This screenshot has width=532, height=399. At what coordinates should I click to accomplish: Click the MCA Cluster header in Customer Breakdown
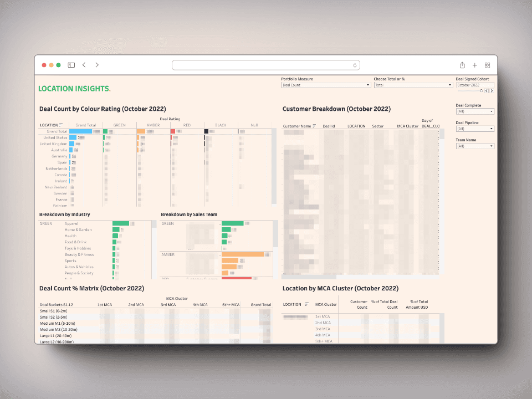tap(407, 126)
